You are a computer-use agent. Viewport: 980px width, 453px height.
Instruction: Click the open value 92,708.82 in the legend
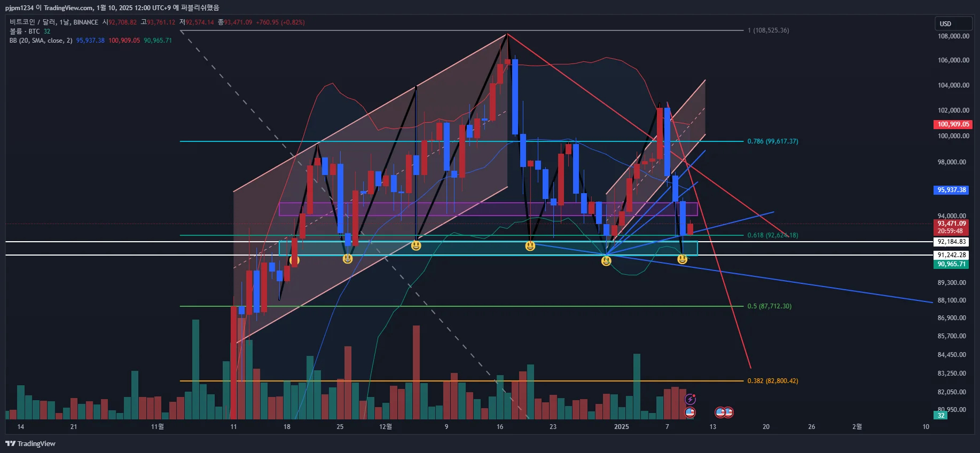click(x=122, y=22)
